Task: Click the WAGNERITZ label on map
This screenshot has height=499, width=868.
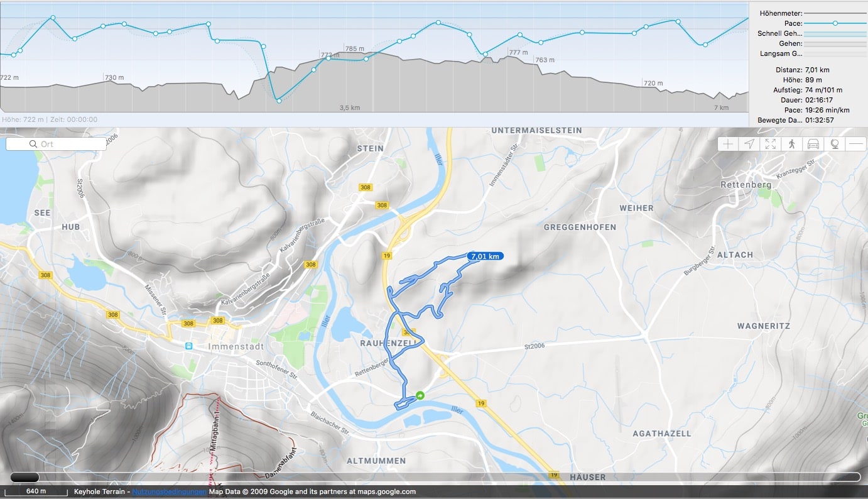Action: coord(764,326)
